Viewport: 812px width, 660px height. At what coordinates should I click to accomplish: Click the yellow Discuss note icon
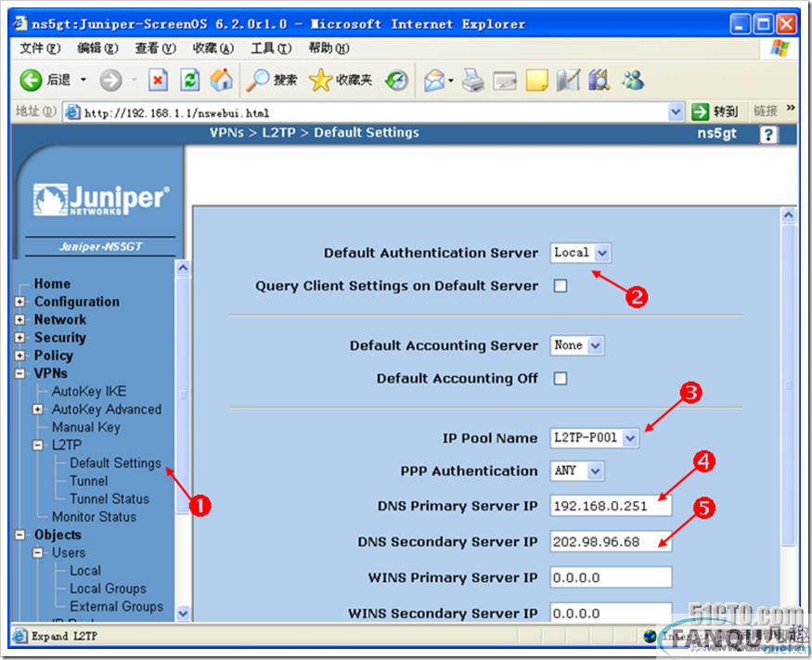point(536,81)
